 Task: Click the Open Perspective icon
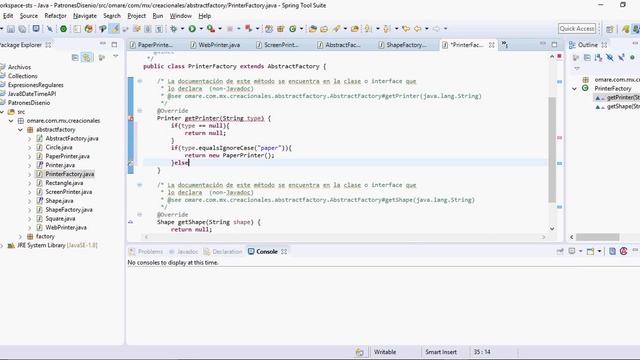[610, 29]
